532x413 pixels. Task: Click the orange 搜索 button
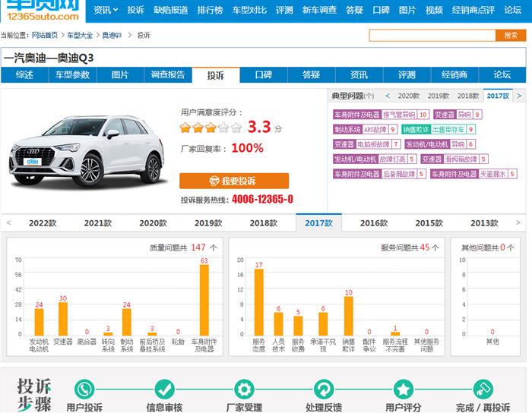click(x=511, y=35)
